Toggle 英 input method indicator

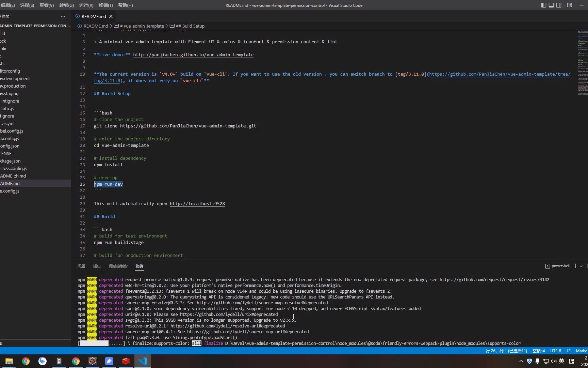pyautogui.click(x=561, y=361)
